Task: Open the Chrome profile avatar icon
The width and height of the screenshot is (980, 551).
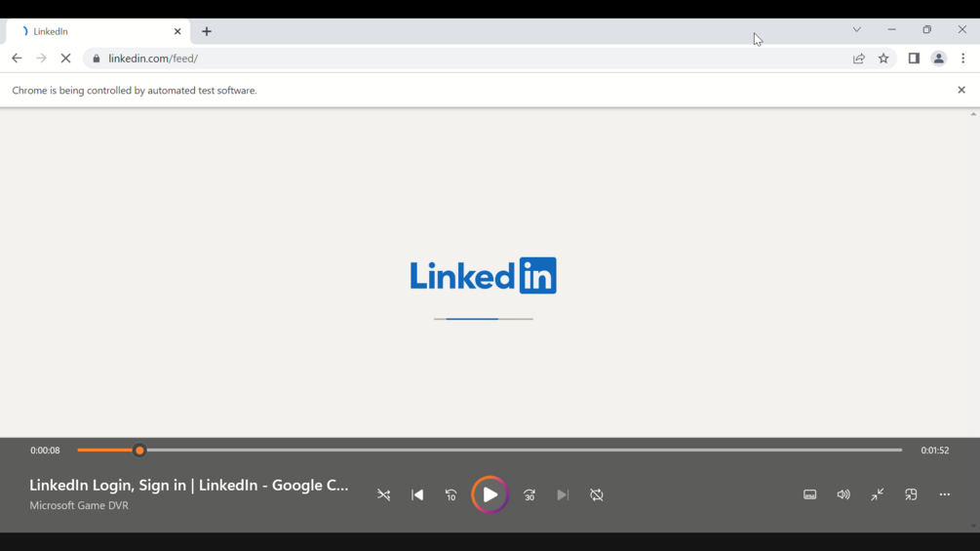Action: (939, 59)
